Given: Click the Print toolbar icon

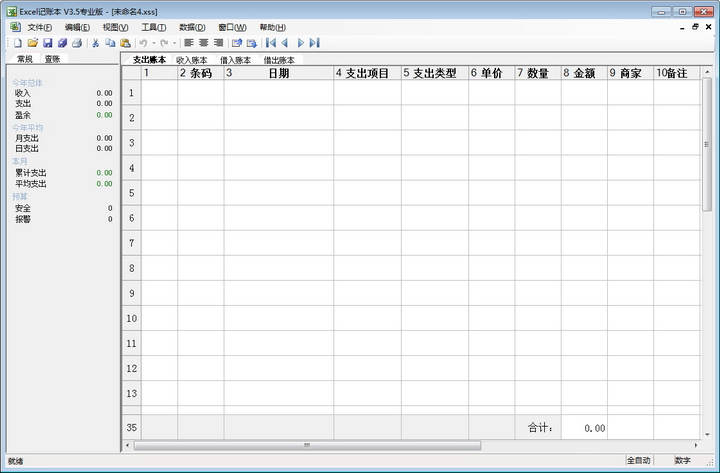Looking at the screenshot, I should click(x=76, y=43).
